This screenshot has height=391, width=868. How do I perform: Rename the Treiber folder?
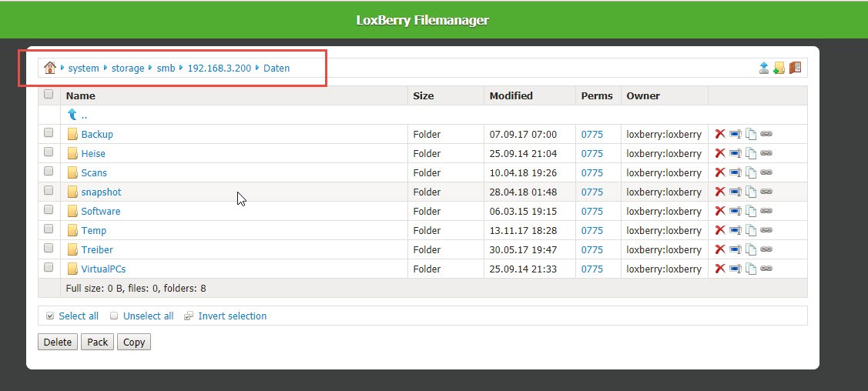735,249
